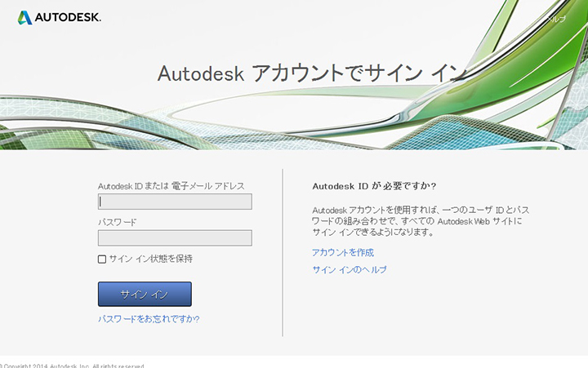Enable サイン イン状態を保持 checkbox
The height and width of the screenshot is (368, 588).
click(x=102, y=259)
